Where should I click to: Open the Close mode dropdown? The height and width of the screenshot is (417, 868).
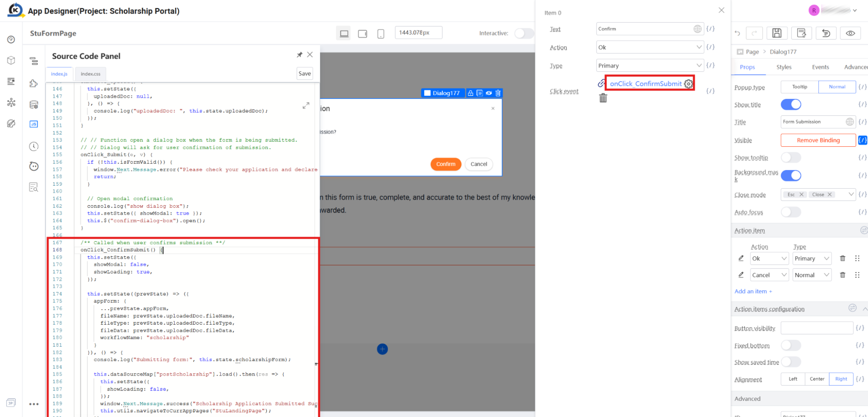(818, 194)
